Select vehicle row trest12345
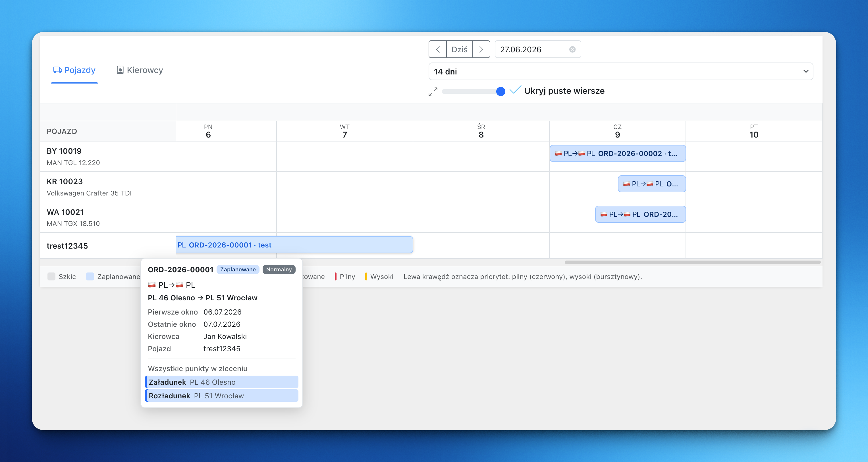Image resolution: width=868 pixels, height=462 pixels. (x=108, y=246)
